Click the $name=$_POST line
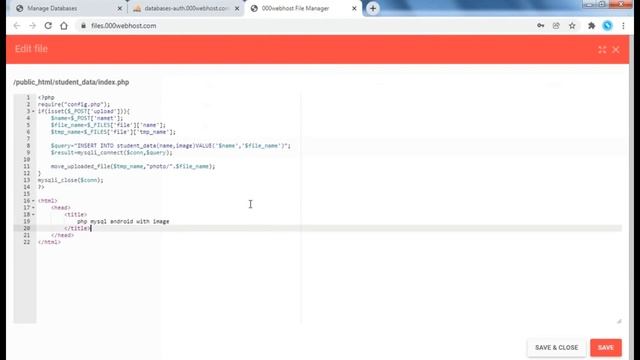Screen dimensions: 640x360 tap(87, 118)
